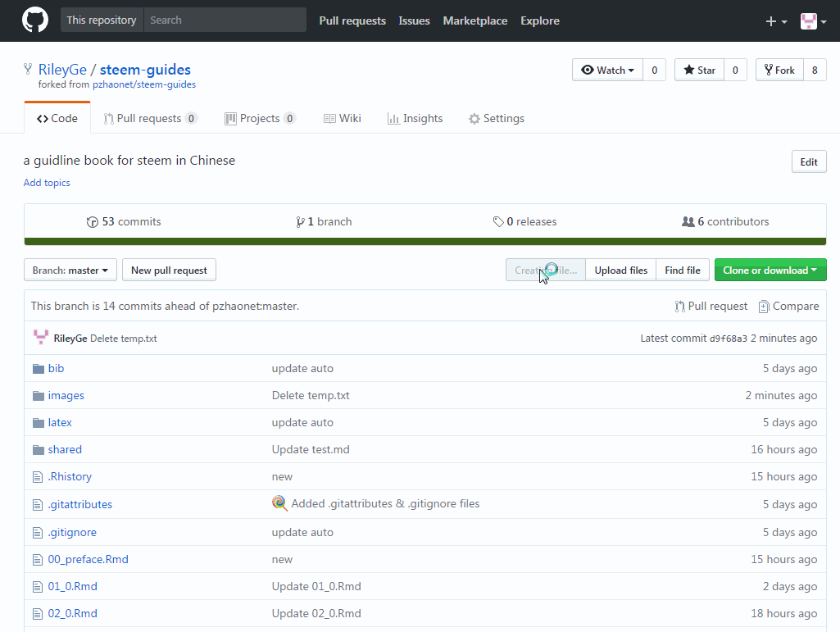Open 01_0.Rmd file
The image size is (840, 632).
pyautogui.click(x=73, y=586)
